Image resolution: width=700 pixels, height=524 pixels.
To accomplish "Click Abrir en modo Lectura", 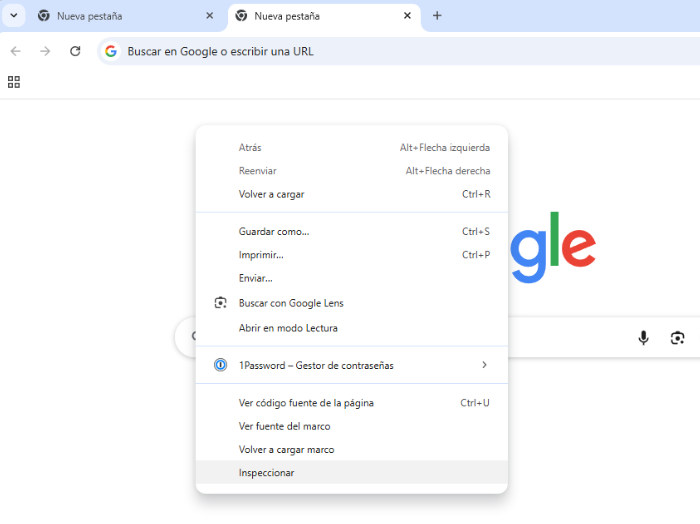I will [288, 328].
